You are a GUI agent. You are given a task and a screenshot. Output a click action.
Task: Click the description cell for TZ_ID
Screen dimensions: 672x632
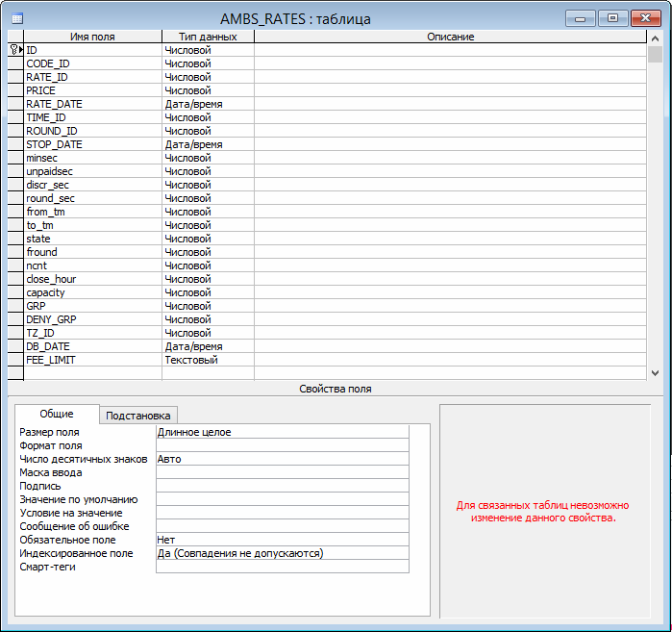[450, 333]
